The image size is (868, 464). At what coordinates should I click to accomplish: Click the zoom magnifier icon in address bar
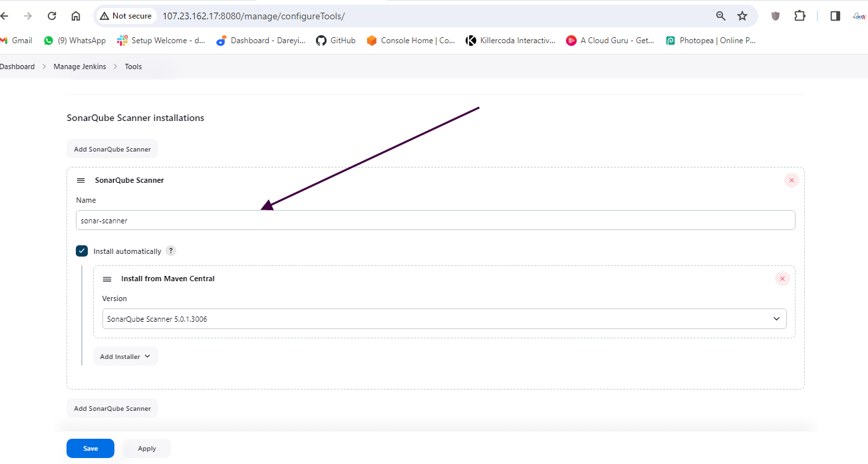click(720, 16)
